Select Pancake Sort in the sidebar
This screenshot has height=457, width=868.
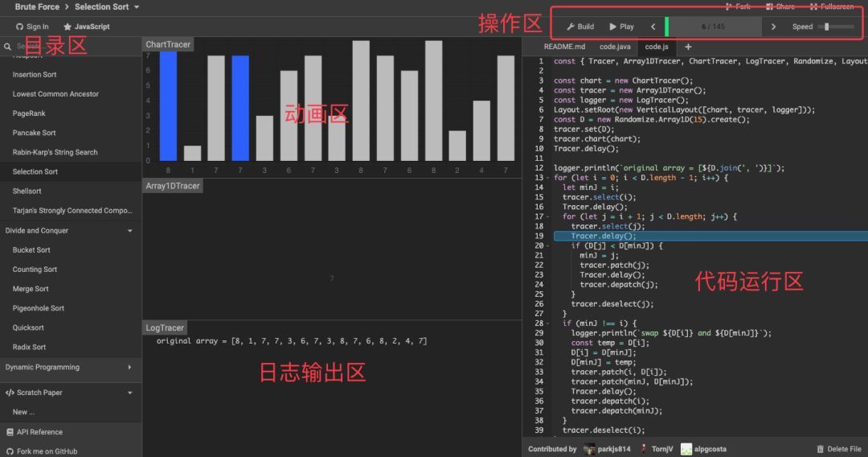point(71,133)
